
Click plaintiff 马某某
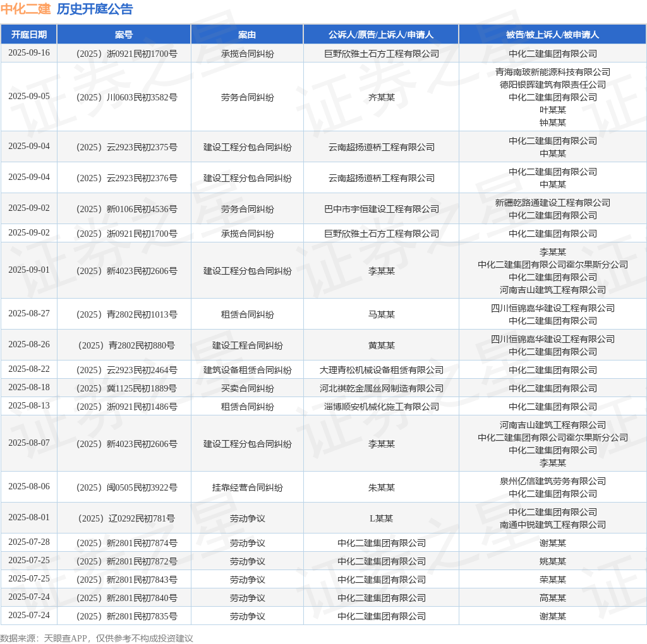[x=381, y=314]
